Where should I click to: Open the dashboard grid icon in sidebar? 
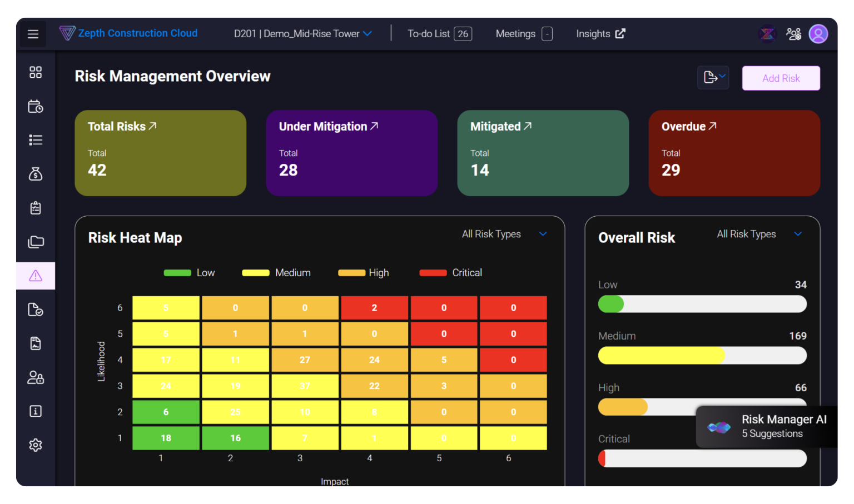36,72
